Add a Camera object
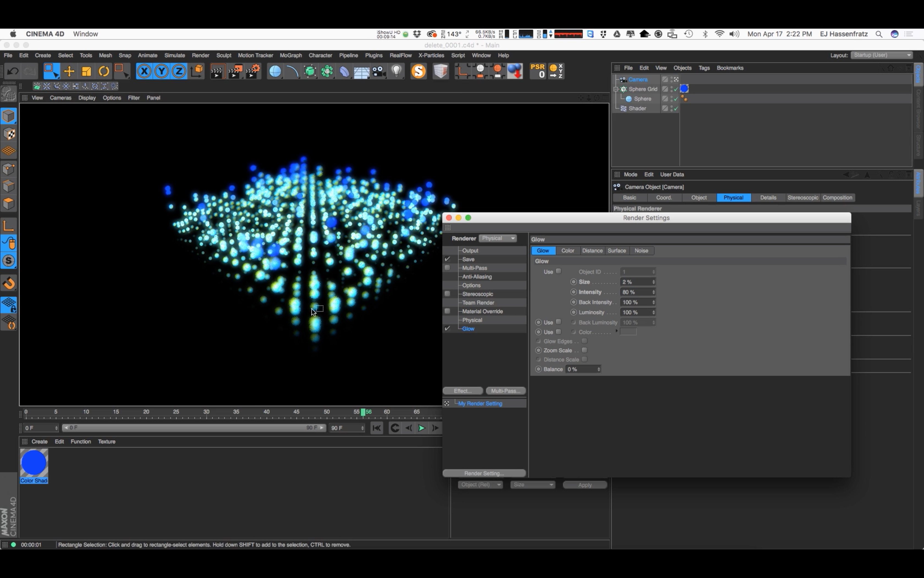Viewport: 924px width, 578px height. pyautogui.click(x=379, y=72)
